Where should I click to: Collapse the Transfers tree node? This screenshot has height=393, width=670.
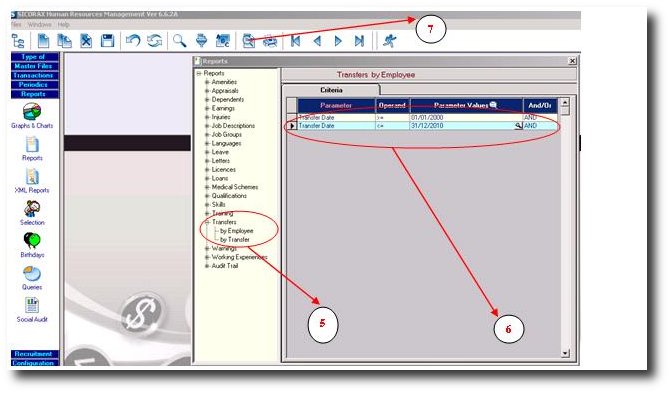tap(207, 222)
